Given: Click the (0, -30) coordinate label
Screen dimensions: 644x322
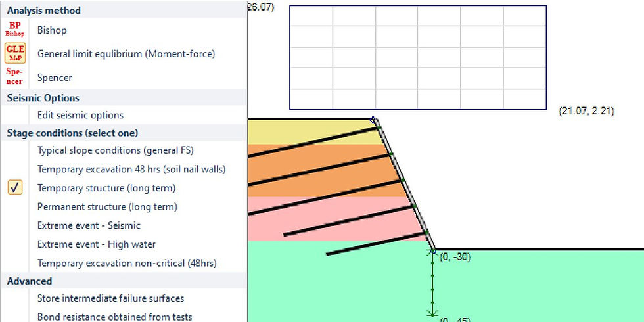Looking at the screenshot, I should pyautogui.click(x=455, y=257).
